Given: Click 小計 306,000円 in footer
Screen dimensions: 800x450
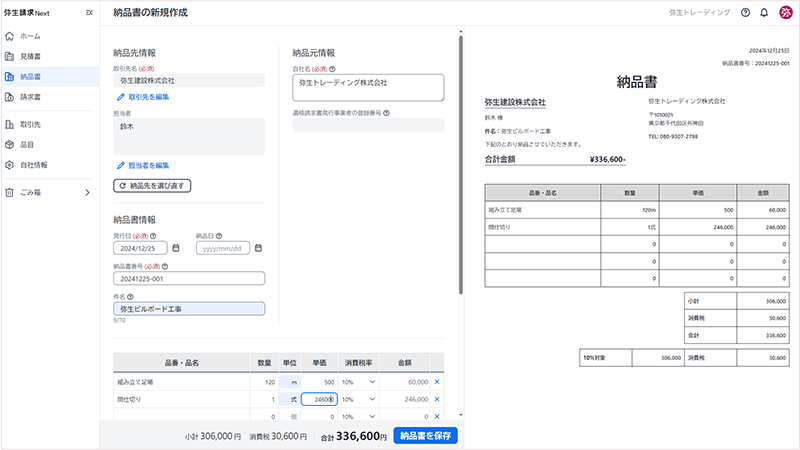Looking at the screenshot, I should (213, 436).
